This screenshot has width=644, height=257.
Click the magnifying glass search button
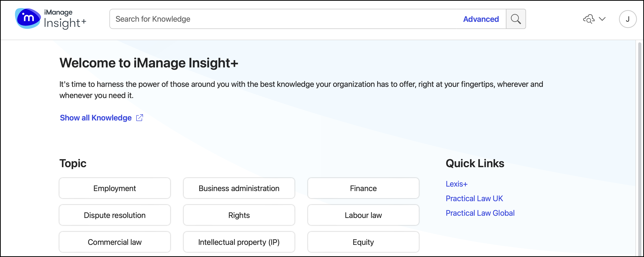(516, 19)
